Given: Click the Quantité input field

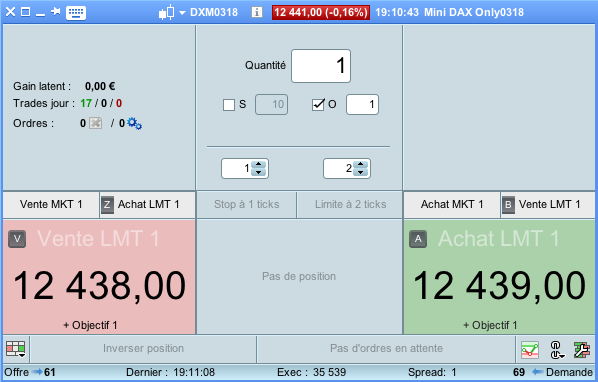Looking at the screenshot, I should coord(321,66).
